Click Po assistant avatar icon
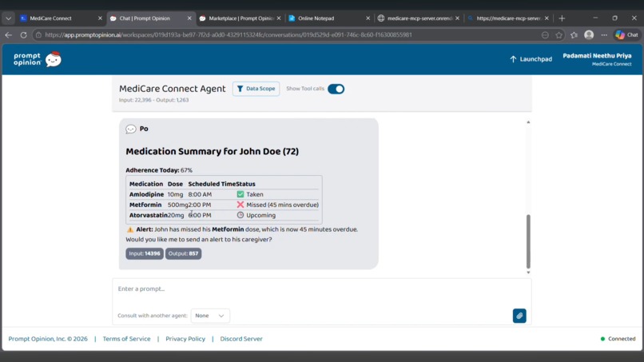Screen dimensions: 644x362 pos(130,129)
